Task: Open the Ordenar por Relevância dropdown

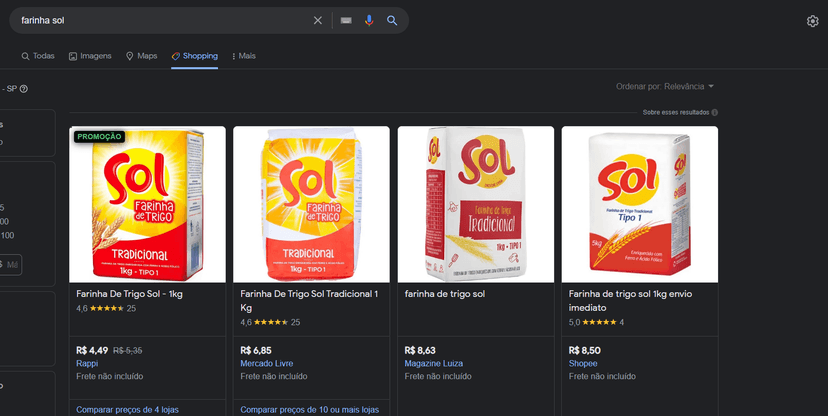Action: (665, 86)
